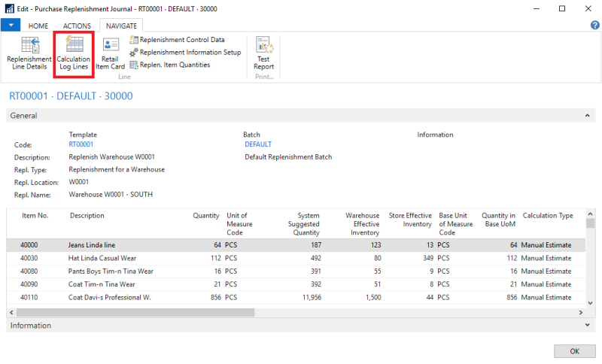The width and height of the screenshot is (602, 364).
Task: Run the Test Report
Action: coord(264,53)
